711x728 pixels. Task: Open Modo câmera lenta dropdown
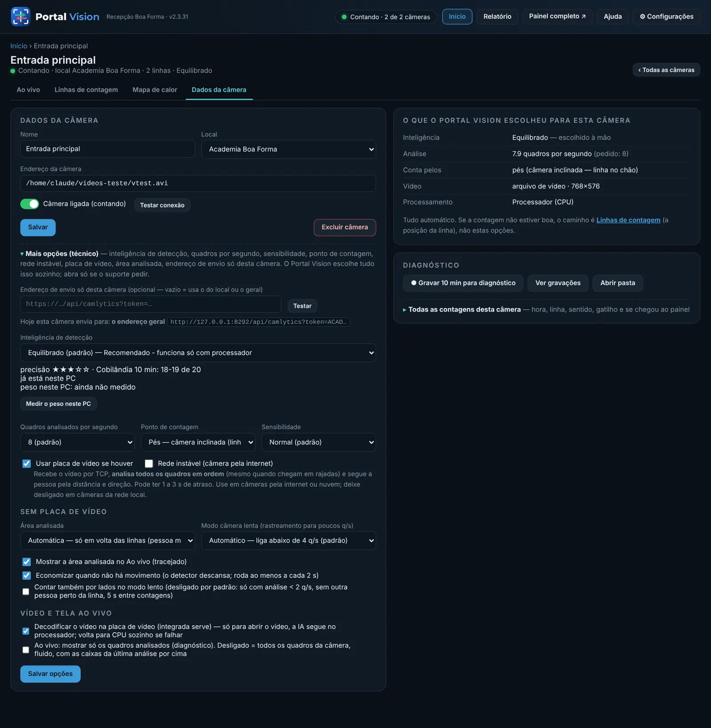288,540
